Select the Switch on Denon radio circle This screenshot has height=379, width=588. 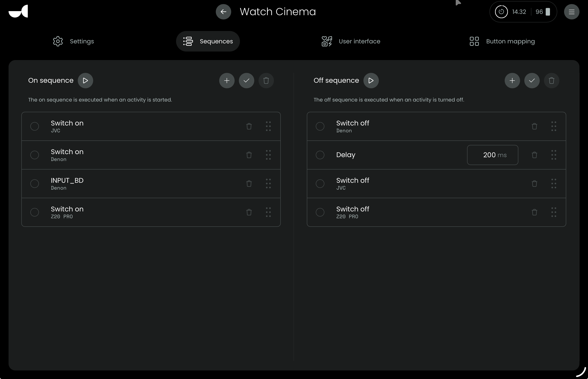coord(35,155)
